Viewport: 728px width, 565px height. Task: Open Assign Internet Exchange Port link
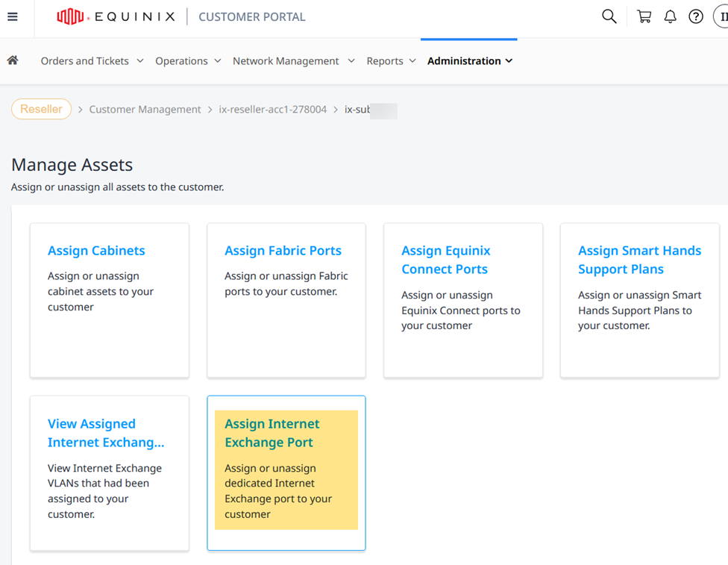[x=272, y=433]
